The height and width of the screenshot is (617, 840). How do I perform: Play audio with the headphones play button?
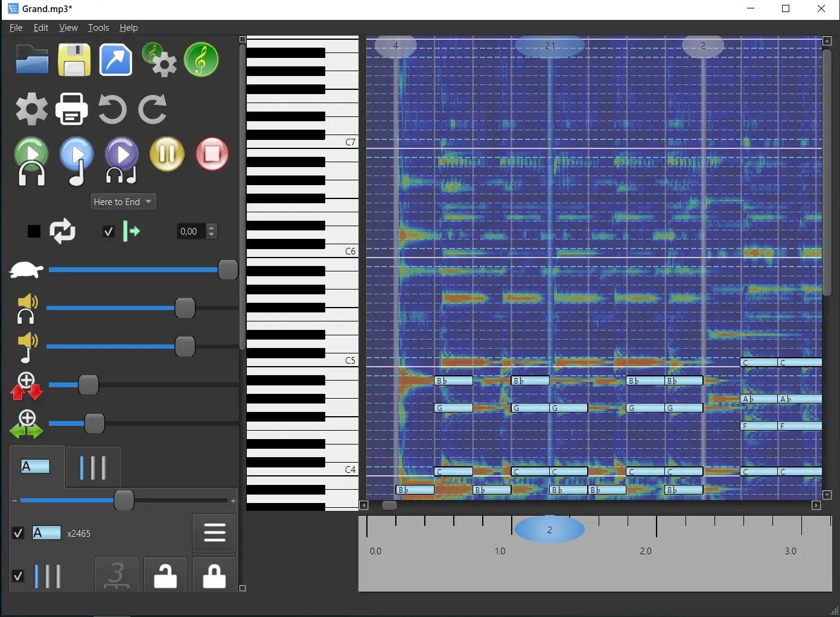click(x=31, y=161)
